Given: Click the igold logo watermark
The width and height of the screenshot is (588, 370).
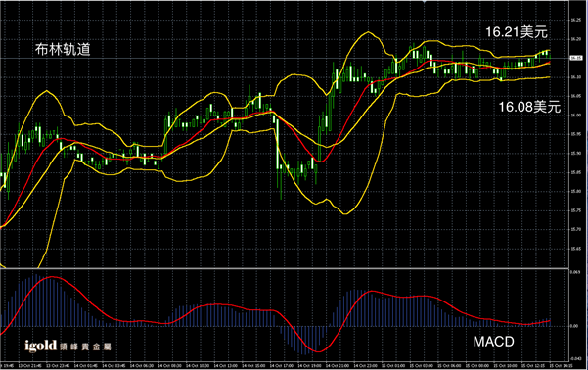Looking at the screenshot, I should pos(41,346).
